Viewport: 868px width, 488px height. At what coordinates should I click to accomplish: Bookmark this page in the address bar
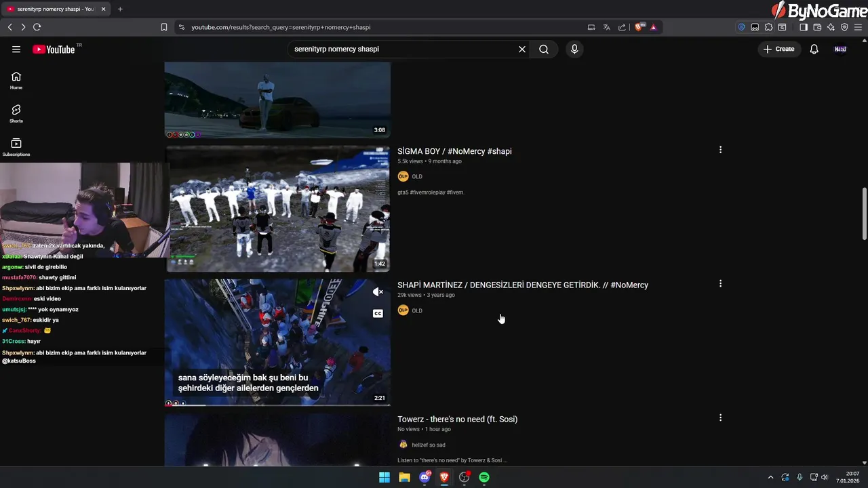[164, 27]
